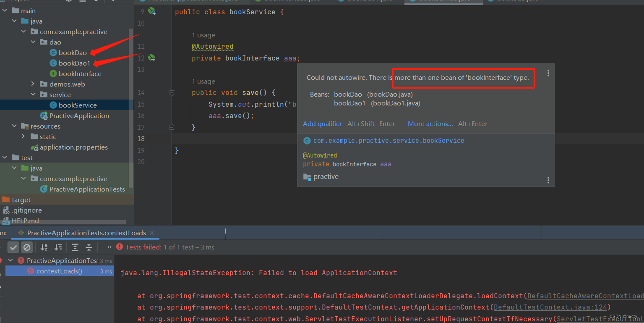
Task: Open PractiveApplication class in tree
Action: tap(79, 116)
